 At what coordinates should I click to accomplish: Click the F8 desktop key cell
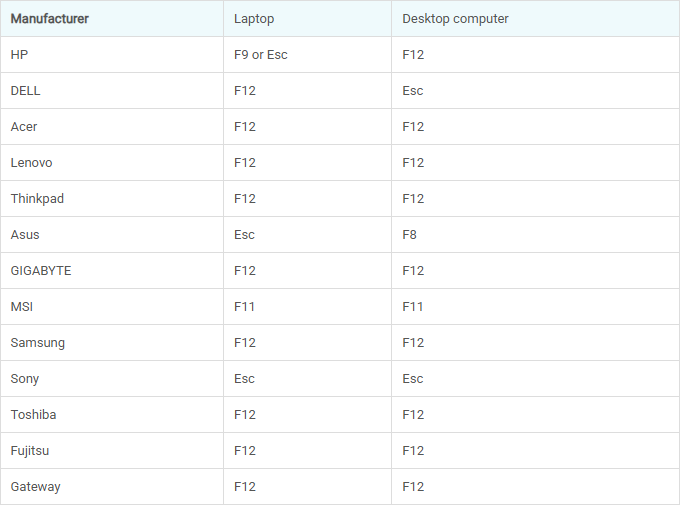410,235
